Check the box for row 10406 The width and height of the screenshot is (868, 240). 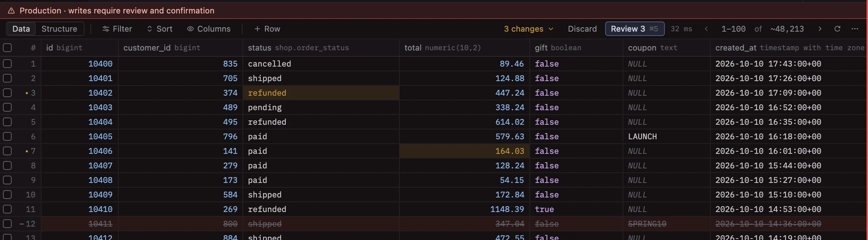[x=7, y=151]
